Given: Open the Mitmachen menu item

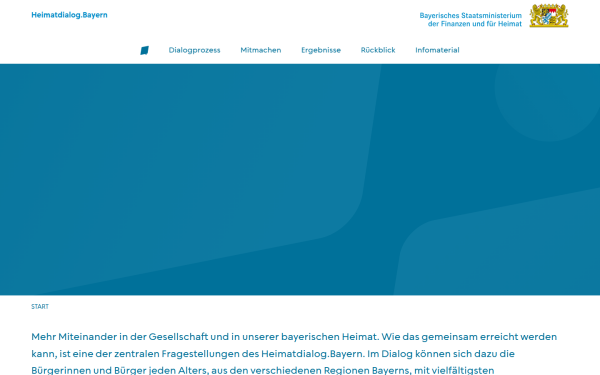Looking at the screenshot, I should 261,50.
